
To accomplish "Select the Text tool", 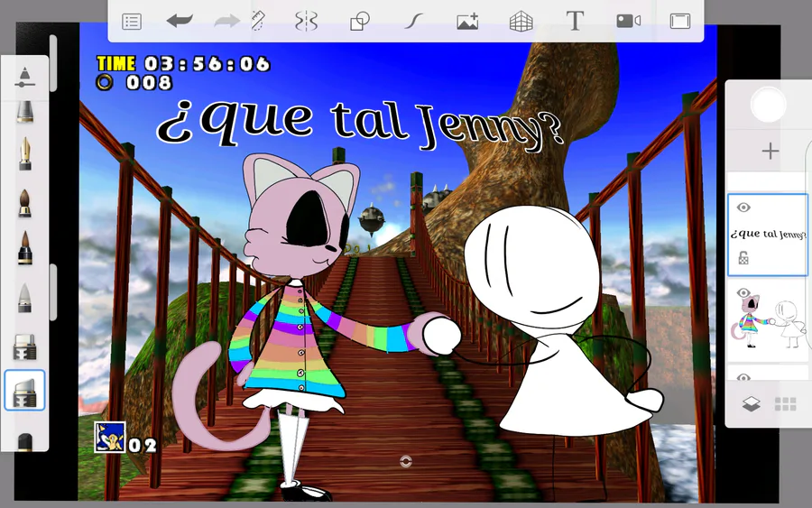I will tap(575, 22).
